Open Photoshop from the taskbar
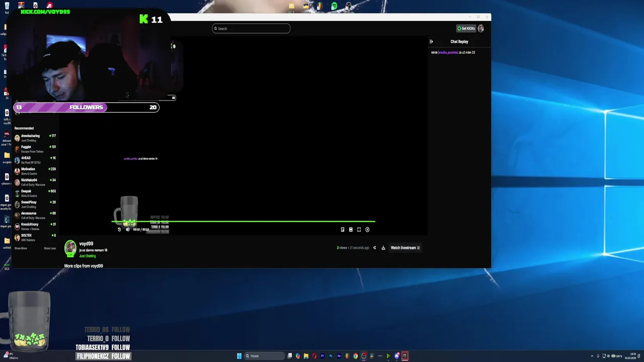The image size is (644, 362). 331,356
